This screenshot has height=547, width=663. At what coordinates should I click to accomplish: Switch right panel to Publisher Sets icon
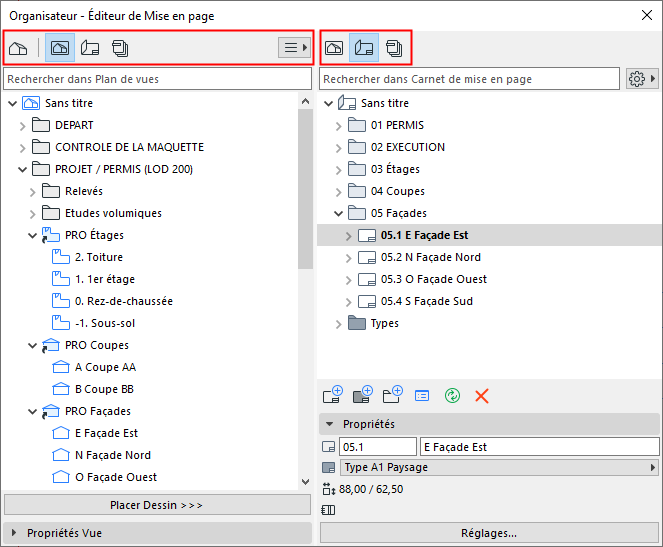pyautogui.click(x=394, y=48)
